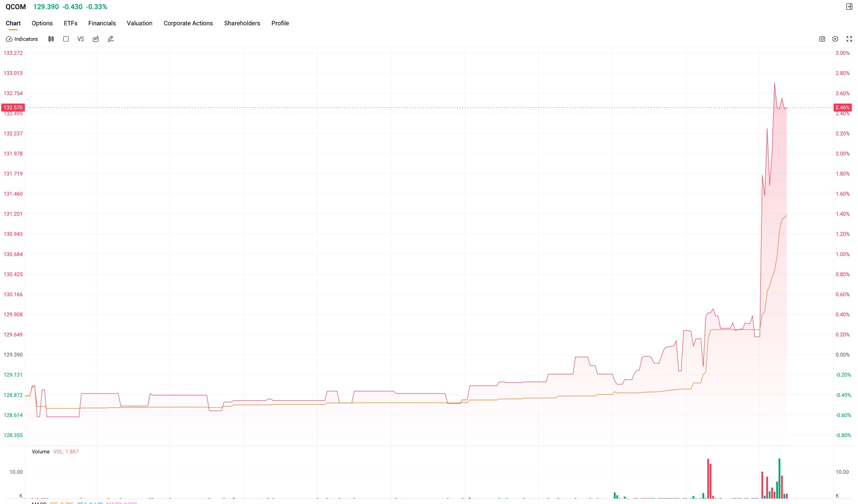Switch to the Options tab
This screenshot has height=504, width=858.
(x=42, y=23)
